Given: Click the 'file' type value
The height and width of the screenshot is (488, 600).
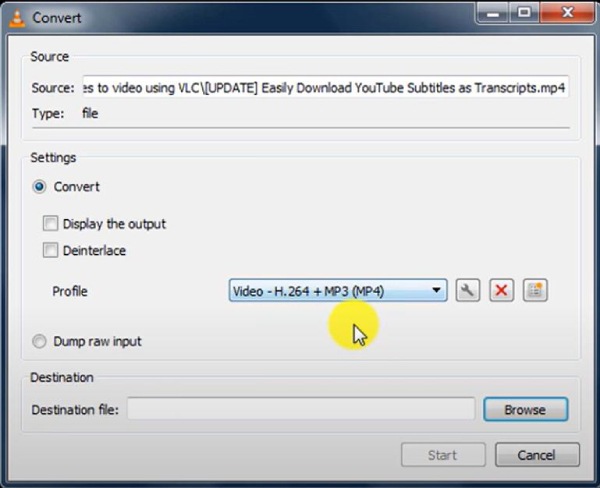Looking at the screenshot, I should 90,113.
